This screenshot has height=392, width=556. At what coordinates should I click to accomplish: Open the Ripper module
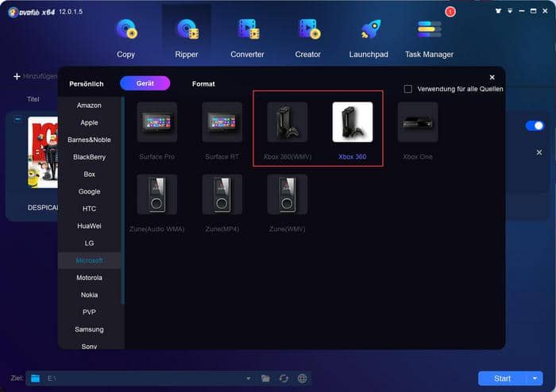click(x=187, y=38)
